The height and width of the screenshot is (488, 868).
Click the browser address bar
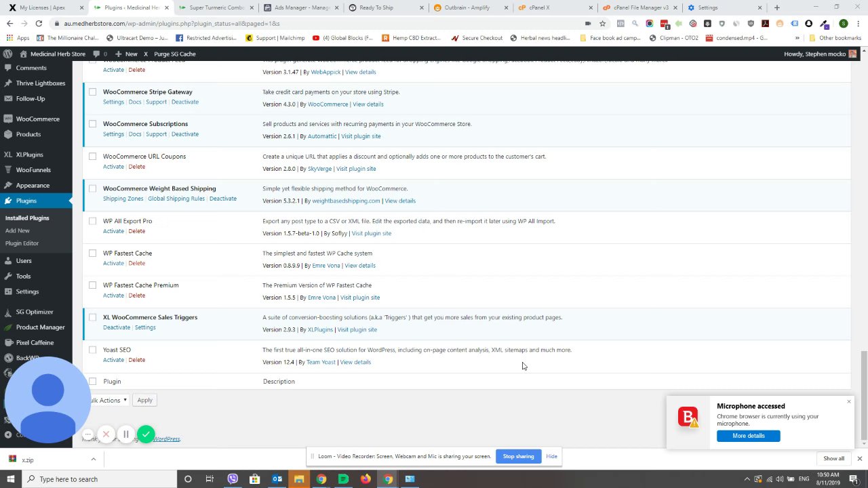pyautogui.click(x=319, y=23)
